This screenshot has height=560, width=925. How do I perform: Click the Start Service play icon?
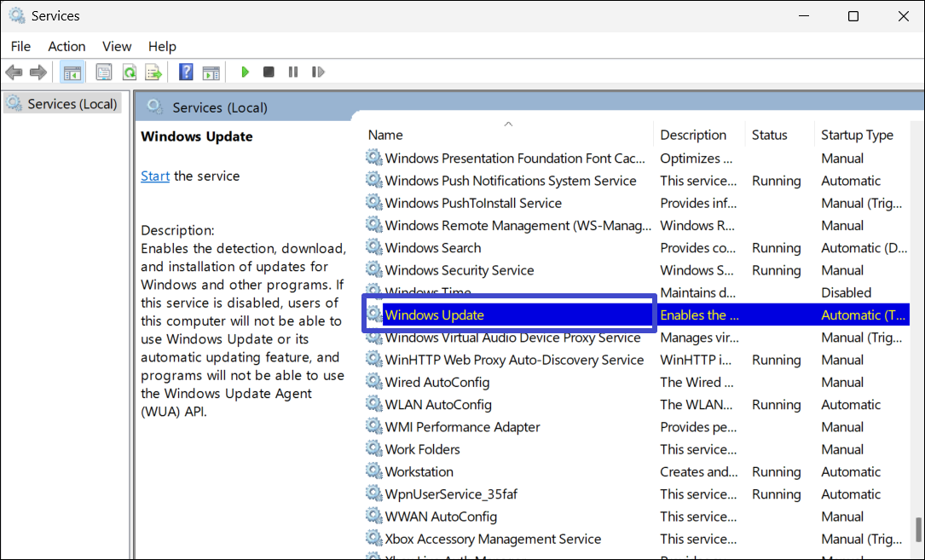pos(246,72)
